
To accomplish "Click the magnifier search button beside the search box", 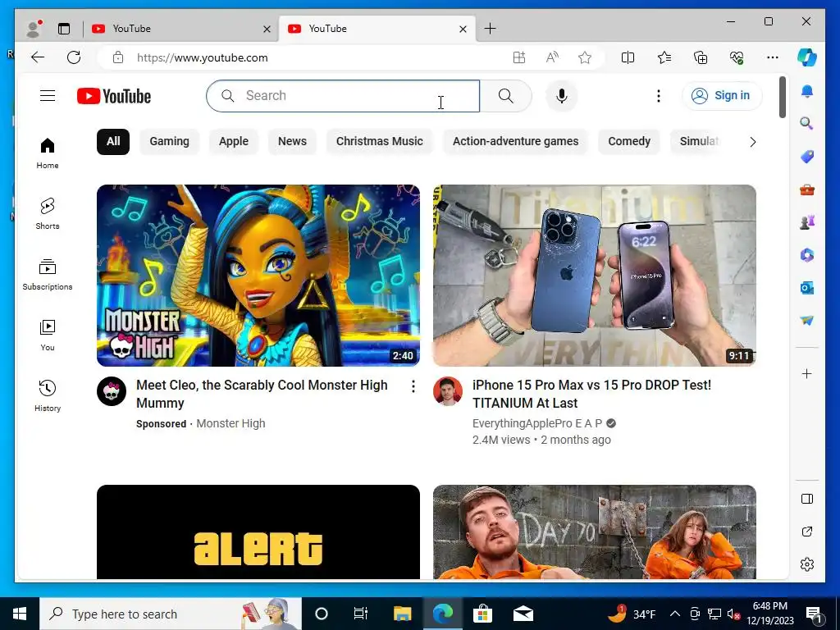I will [505, 96].
